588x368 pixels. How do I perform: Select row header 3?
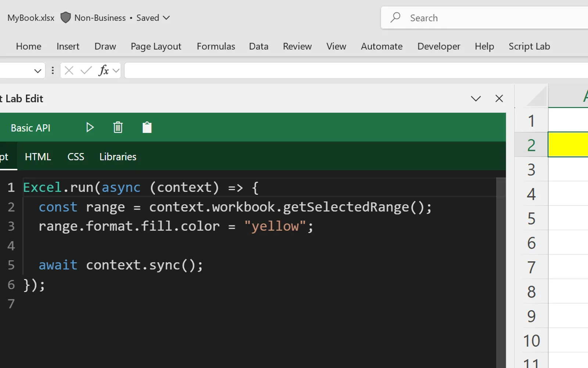coord(531,169)
